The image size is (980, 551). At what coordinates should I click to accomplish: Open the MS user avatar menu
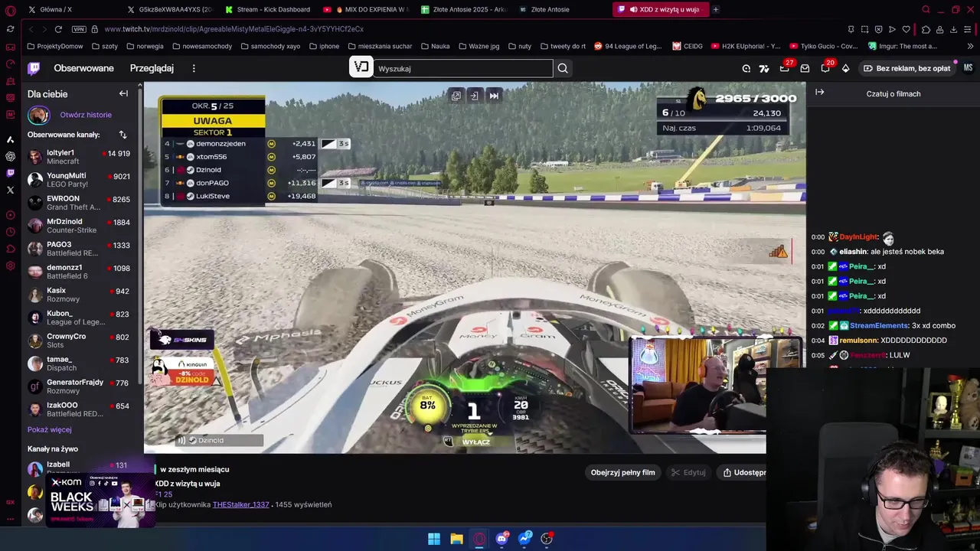point(968,68)
